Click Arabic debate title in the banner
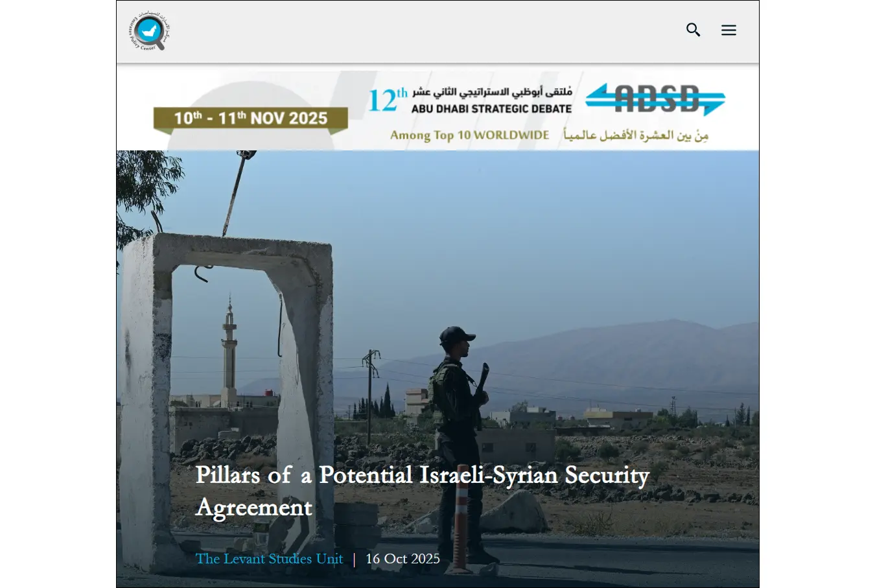Screen dimensions: 875x588 click(x=492, y=92)
